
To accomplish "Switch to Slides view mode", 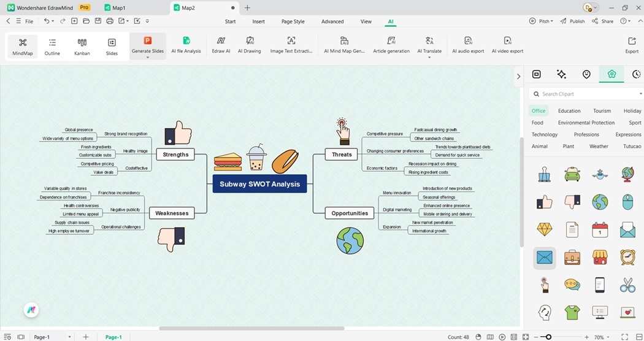I will (x=112, y=47).
